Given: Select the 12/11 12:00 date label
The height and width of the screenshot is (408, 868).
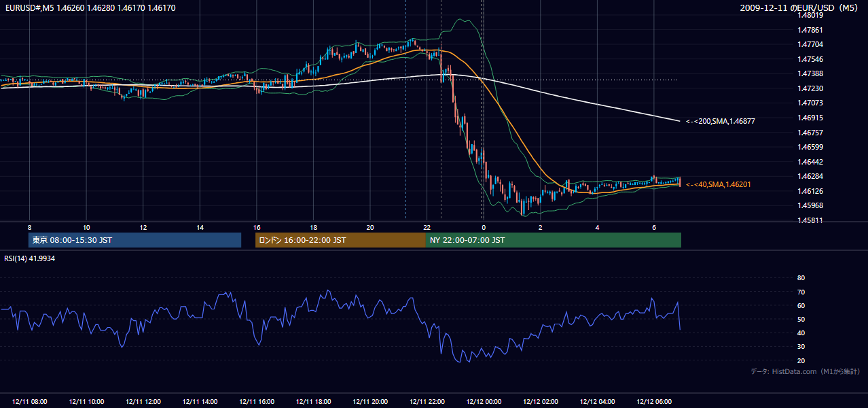Looking at the screenshot, I should click(143, 402).
